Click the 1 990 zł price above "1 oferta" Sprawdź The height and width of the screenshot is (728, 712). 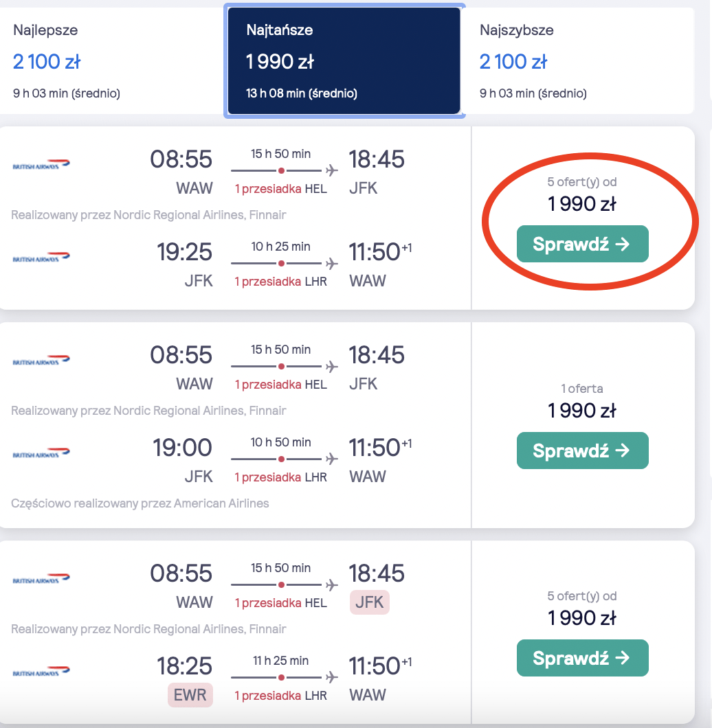(x=582, y=411)
